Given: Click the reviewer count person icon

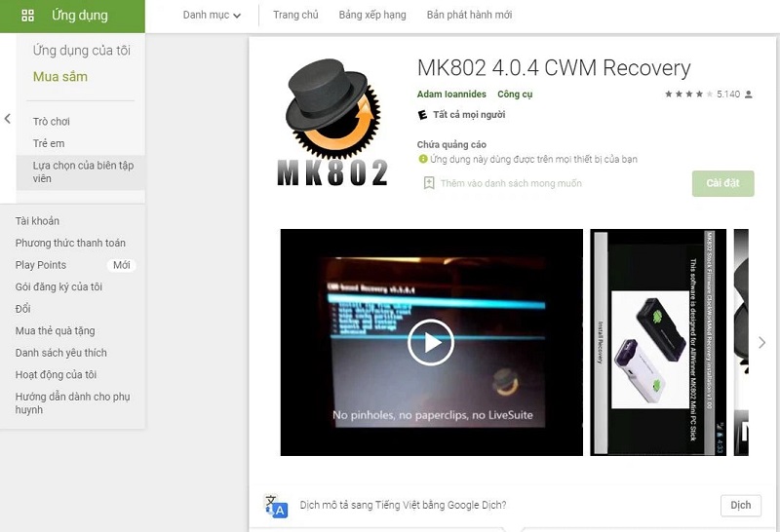Looking at the screenshot, I should [749, 94].
